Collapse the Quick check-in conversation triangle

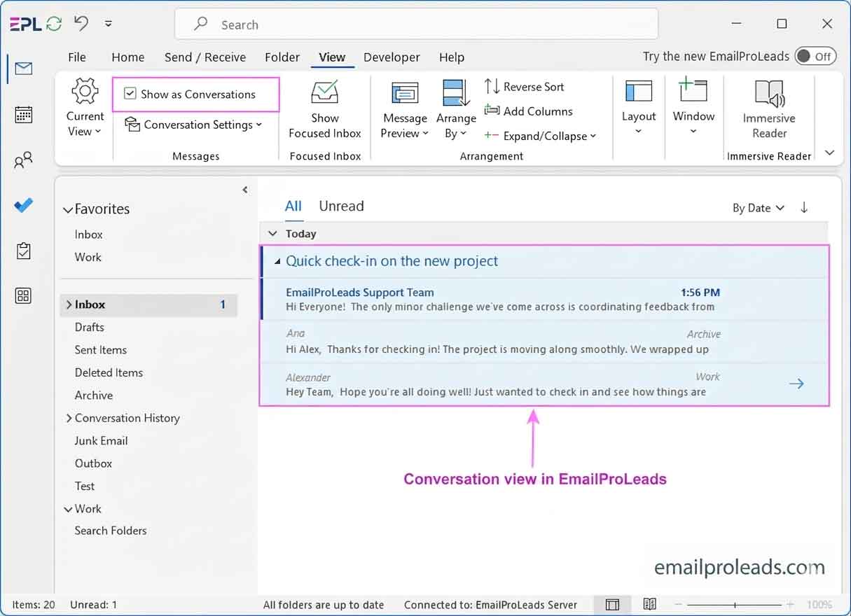tap(277, 261)
